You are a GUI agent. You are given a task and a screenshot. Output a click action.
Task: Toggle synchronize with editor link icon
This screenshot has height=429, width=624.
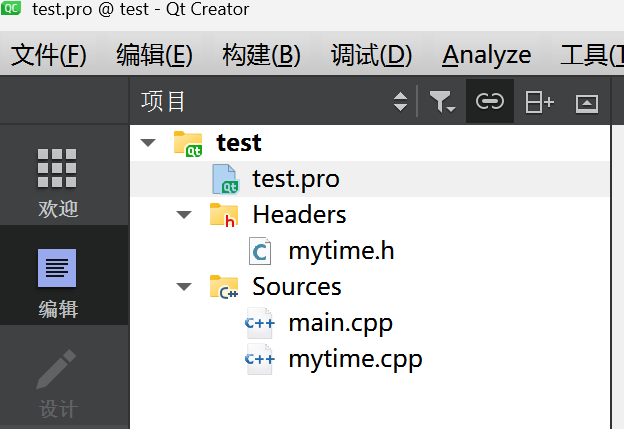tap(490, 101)
